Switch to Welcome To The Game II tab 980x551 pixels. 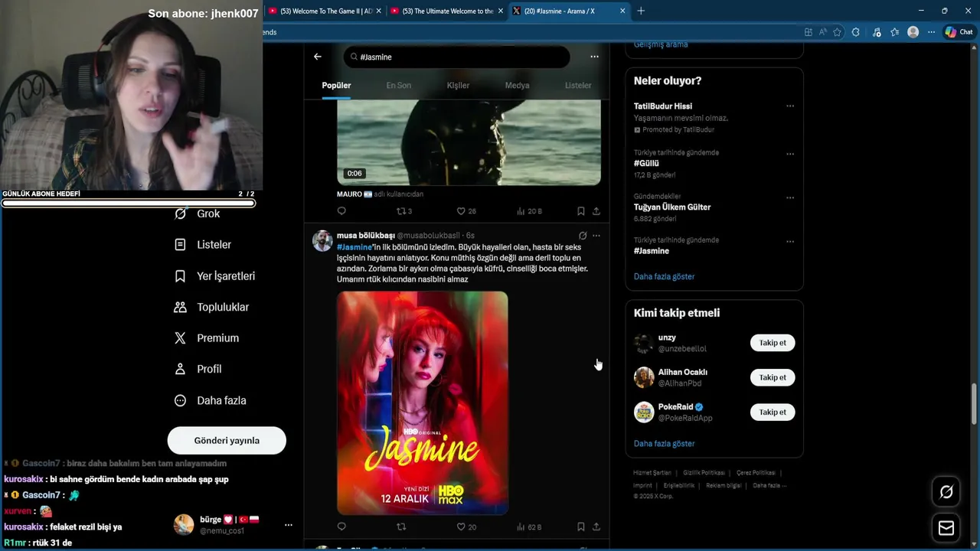(x=325, y=11)
